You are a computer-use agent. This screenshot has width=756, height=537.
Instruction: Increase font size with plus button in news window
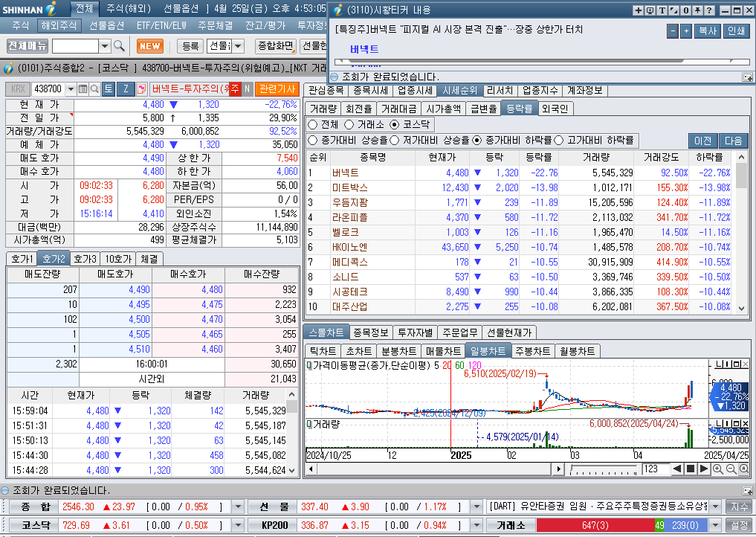tap(686, 31)
